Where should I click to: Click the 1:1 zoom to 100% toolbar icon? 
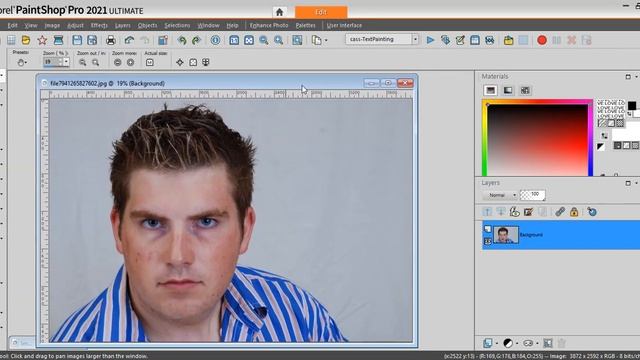[234, 40]
